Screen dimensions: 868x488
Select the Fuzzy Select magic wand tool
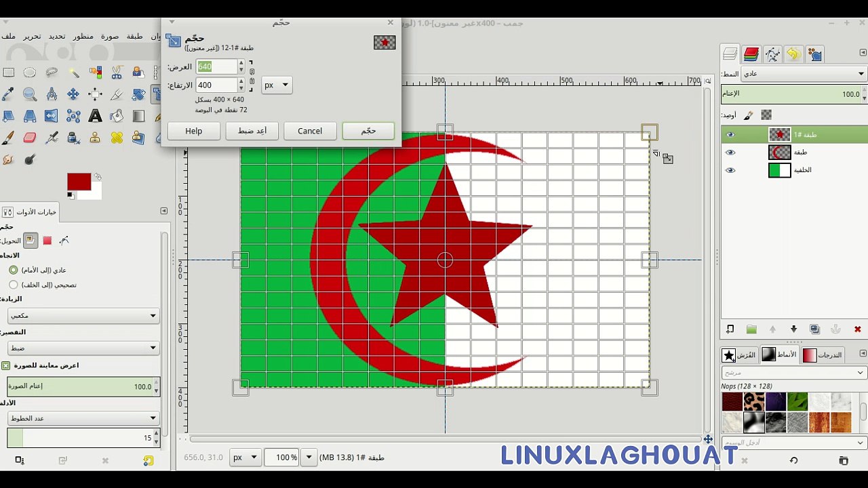click(x=73, y=73)
